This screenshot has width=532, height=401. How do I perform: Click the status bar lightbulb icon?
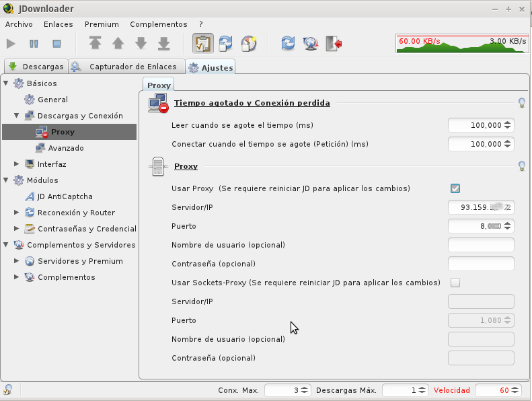pyautogui.click(x=8, y=390)
